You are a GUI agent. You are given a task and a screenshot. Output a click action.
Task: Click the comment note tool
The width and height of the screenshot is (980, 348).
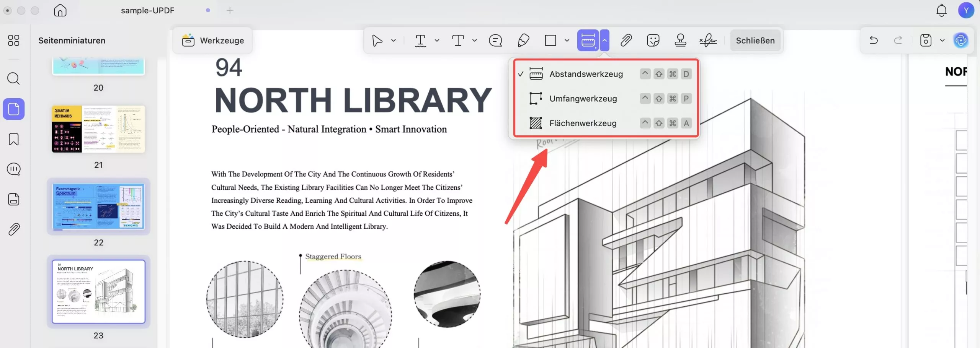(495, 40)
